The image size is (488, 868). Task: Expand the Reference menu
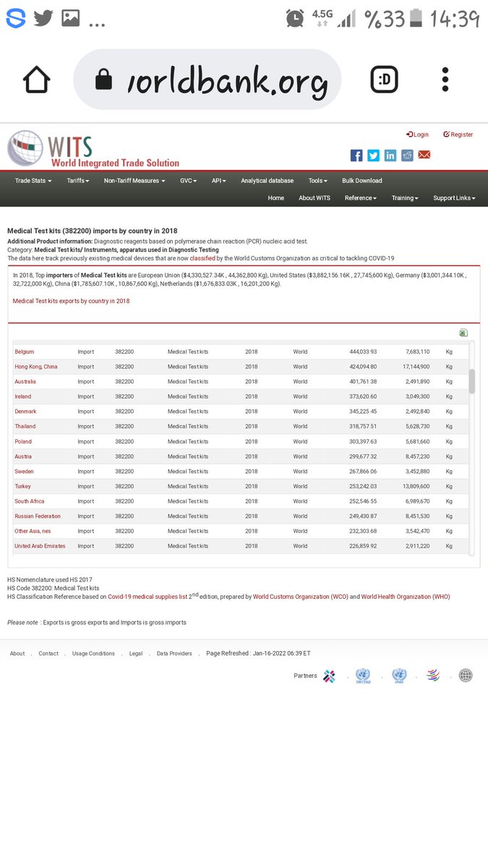(361, 198)
